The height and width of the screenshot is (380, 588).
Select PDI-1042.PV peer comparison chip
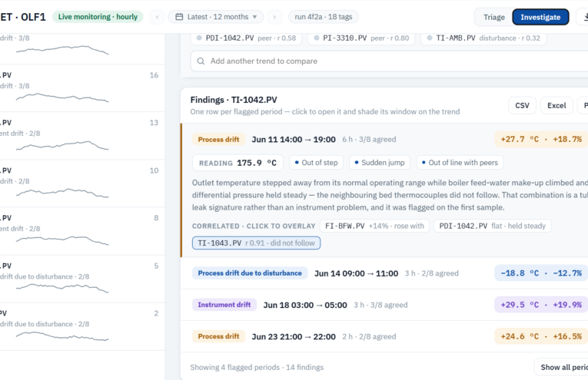[x=247, y=38]
